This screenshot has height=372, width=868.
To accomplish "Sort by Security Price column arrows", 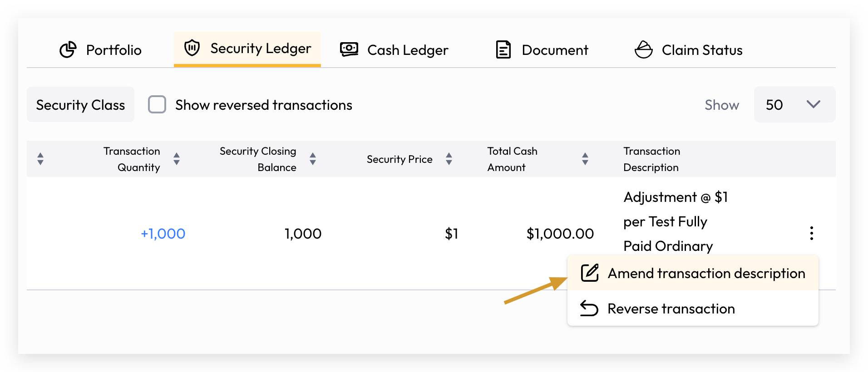I will (449, 159).
